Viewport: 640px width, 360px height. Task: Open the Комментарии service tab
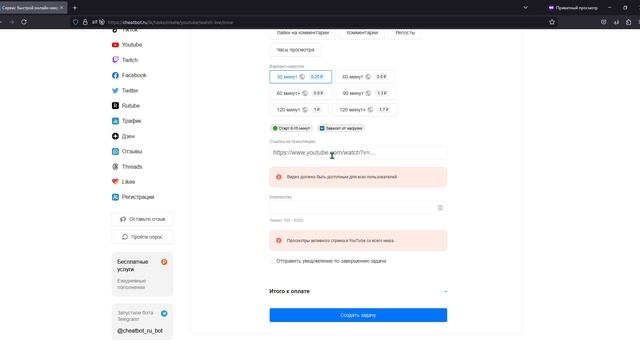(362, 33)
